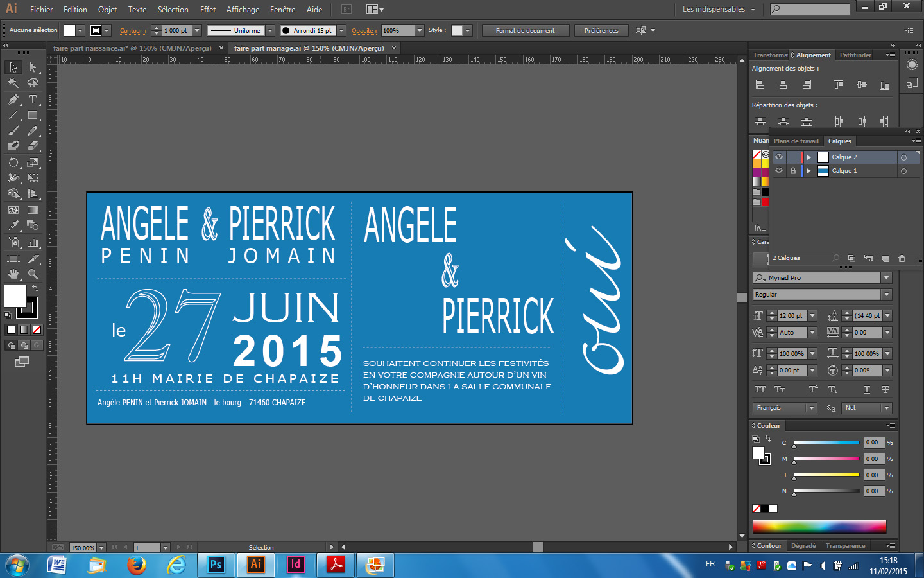Switch to faire part naissance.ai tab
924x578 pixels.
point(132,48)
